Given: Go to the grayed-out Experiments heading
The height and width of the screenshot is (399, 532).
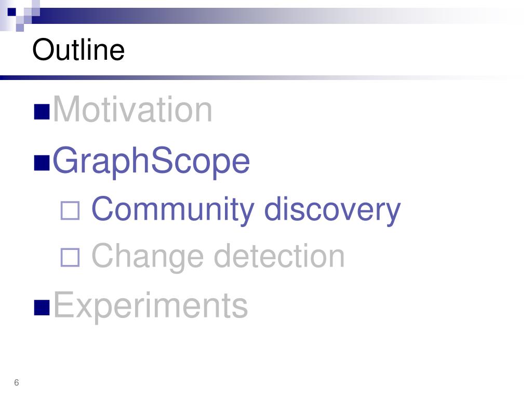Looking at the screenshot, I should [150, 305].
